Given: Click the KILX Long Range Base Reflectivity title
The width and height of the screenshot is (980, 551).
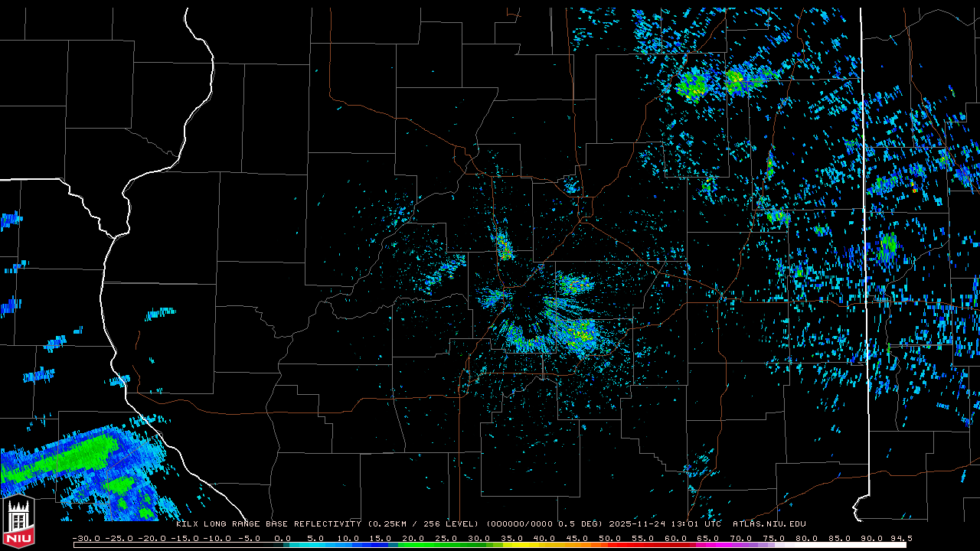Looking at the screenshot, I should (x=268, y=524).
